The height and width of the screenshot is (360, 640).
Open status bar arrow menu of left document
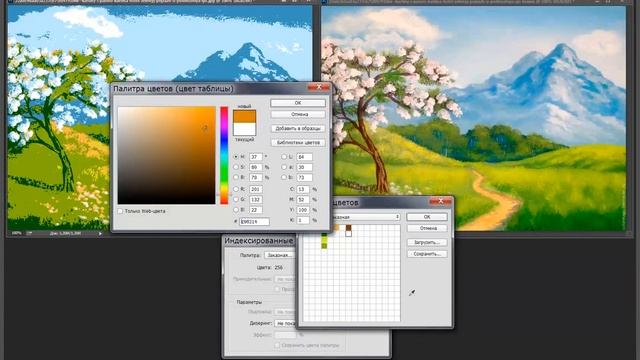[100, 233]
